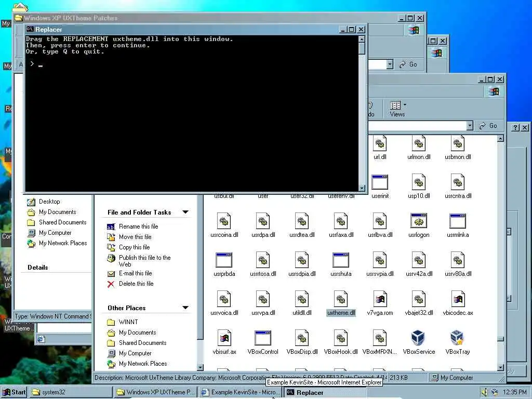532x399 pixels.
Task: Click Rename this file
Action: [138, 227]
